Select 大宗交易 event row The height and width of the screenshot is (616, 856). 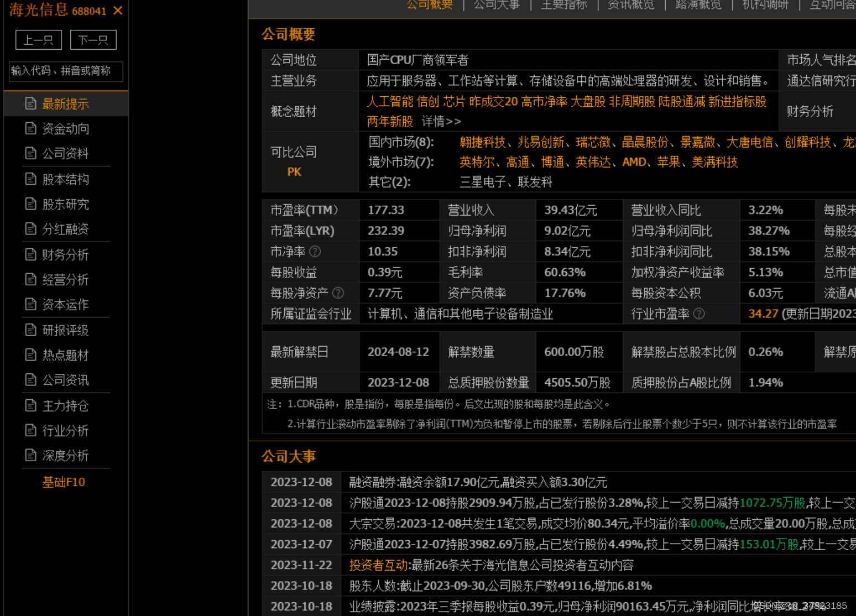coord(559,523)
